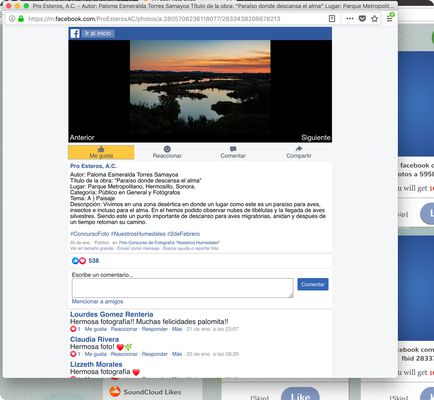434x400 pixels.
Task: Click the Facebook URL in the address bar
Action: 154,19
